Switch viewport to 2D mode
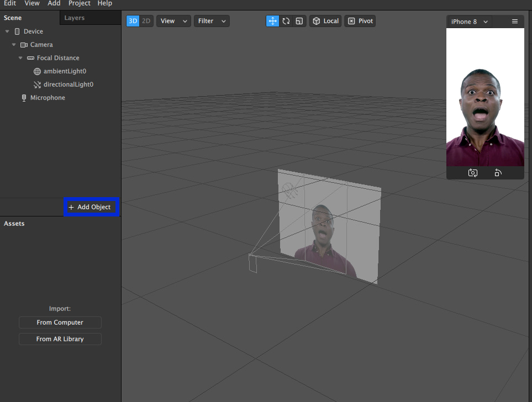 146,21
